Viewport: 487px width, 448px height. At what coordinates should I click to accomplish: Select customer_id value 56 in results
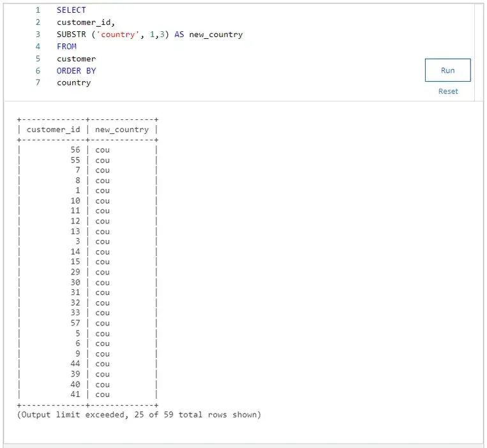coord(75,149)
